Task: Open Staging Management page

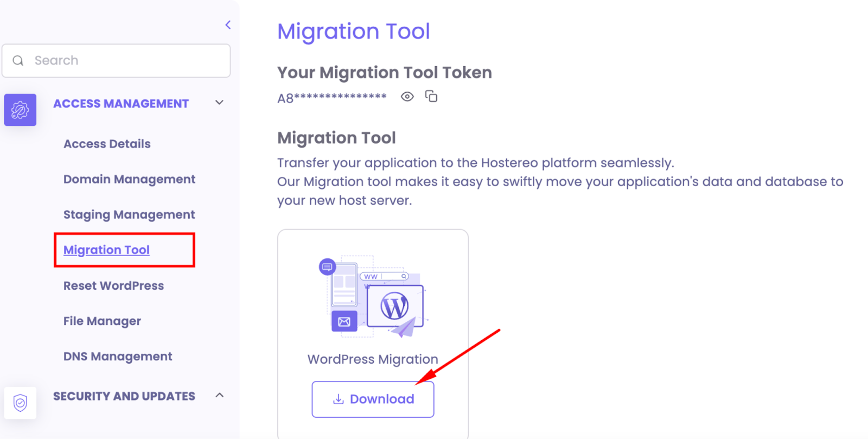Action: coord(129,215)
